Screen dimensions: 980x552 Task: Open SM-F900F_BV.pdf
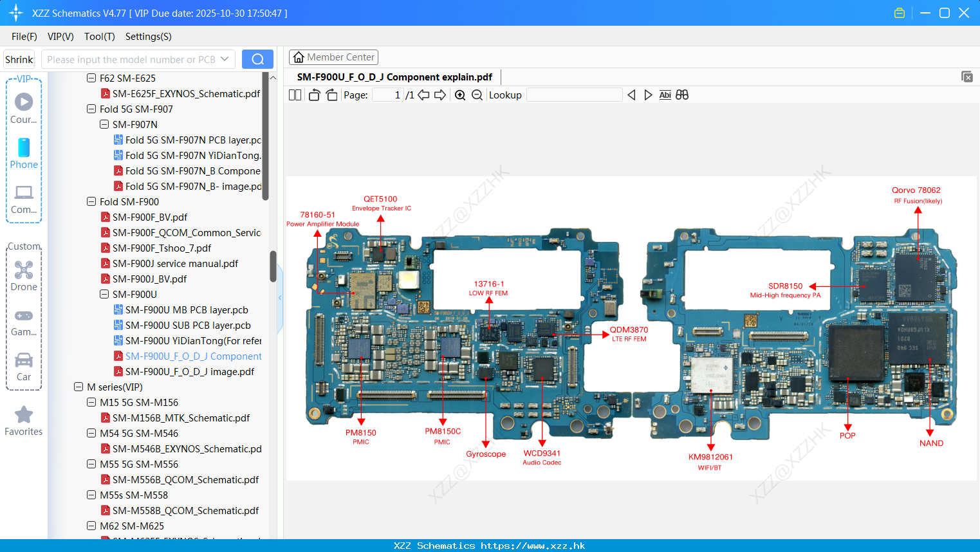tap(144, 217)
